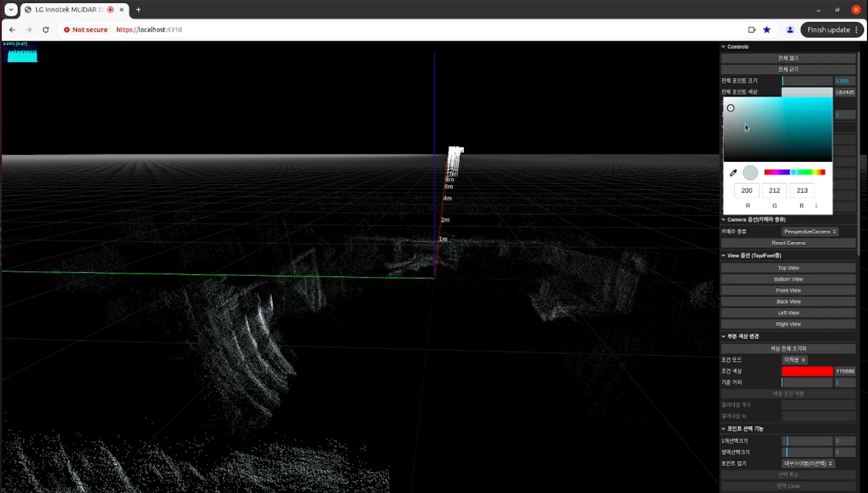Open the 조건 모드 dropdown

point(794,359)
